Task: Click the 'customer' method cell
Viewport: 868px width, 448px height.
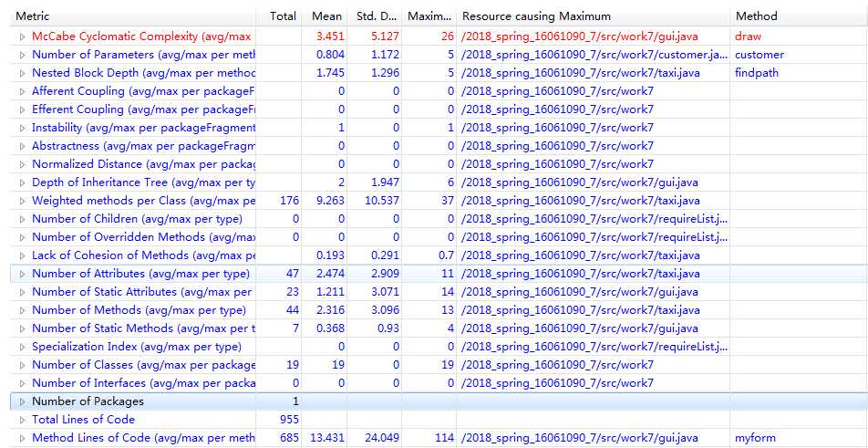Action: [759, 56]
